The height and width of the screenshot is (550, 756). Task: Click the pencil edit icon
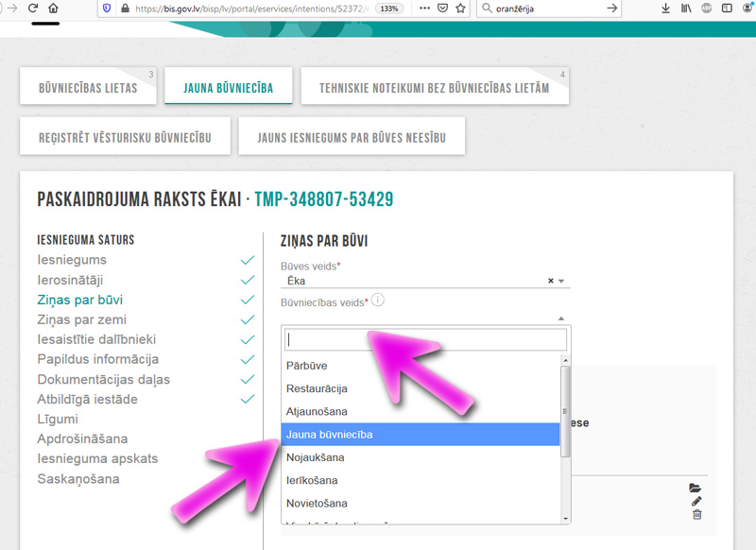696,501
